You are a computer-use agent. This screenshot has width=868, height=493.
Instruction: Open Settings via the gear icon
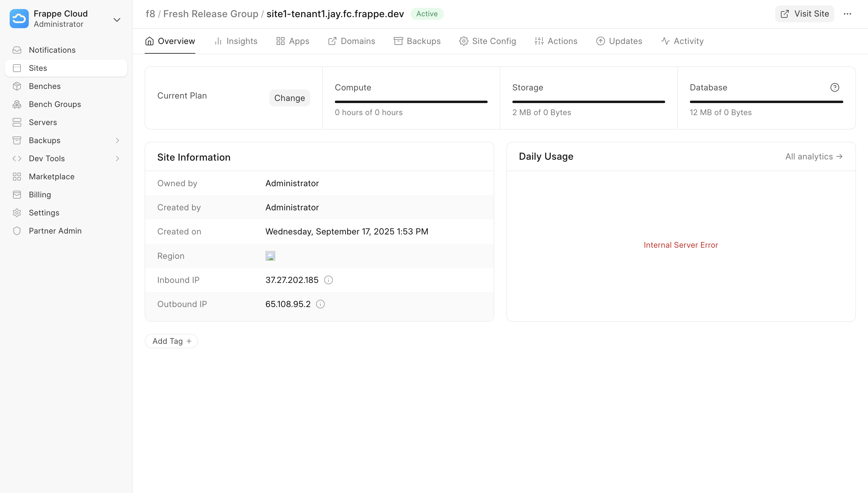[x=17, y=213]
